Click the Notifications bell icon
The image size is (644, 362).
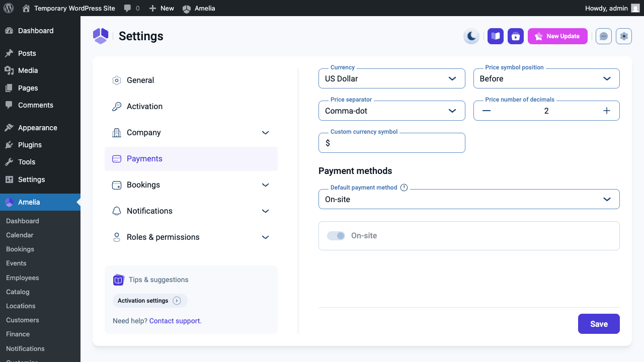117,211
